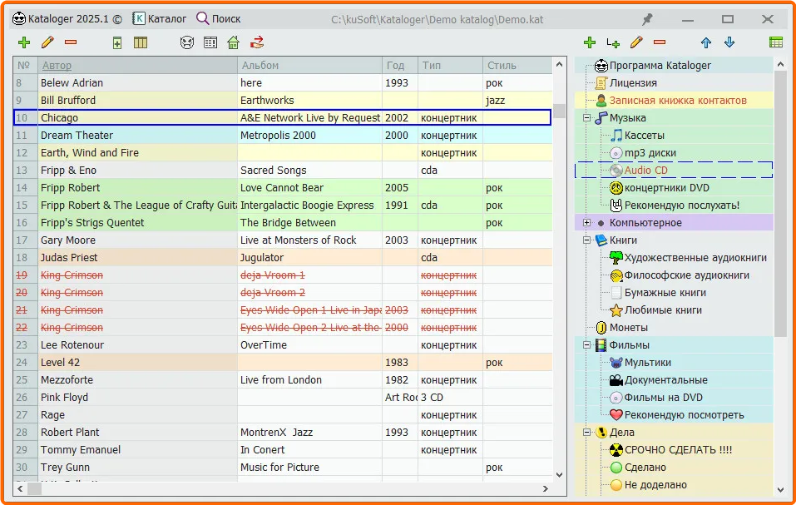Screen dimensions: 796x505
Task: Select the Документальные tree item
Action: [666, 380]
